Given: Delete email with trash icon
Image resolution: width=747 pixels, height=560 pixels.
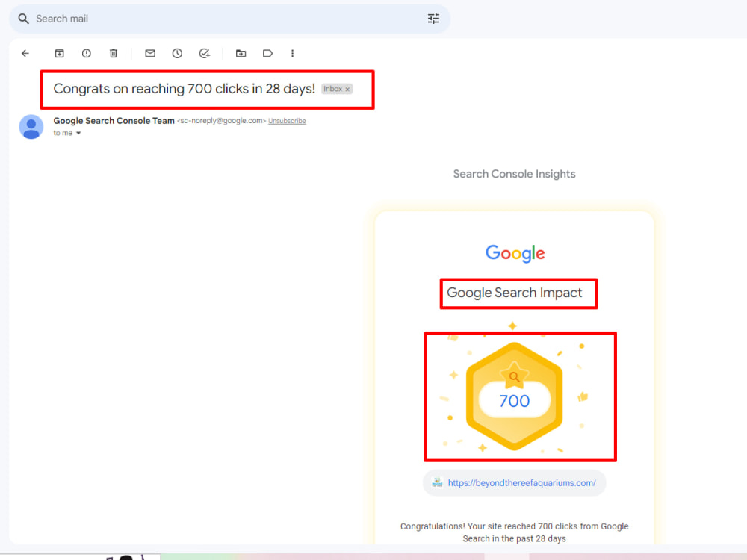Looking at the screenshot, I should tap(114, 53).
